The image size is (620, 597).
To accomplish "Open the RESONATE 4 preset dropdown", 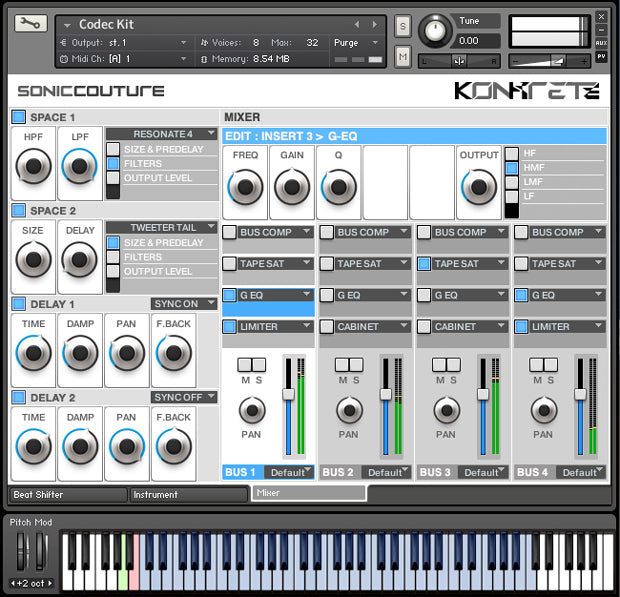I will [162, 134].
